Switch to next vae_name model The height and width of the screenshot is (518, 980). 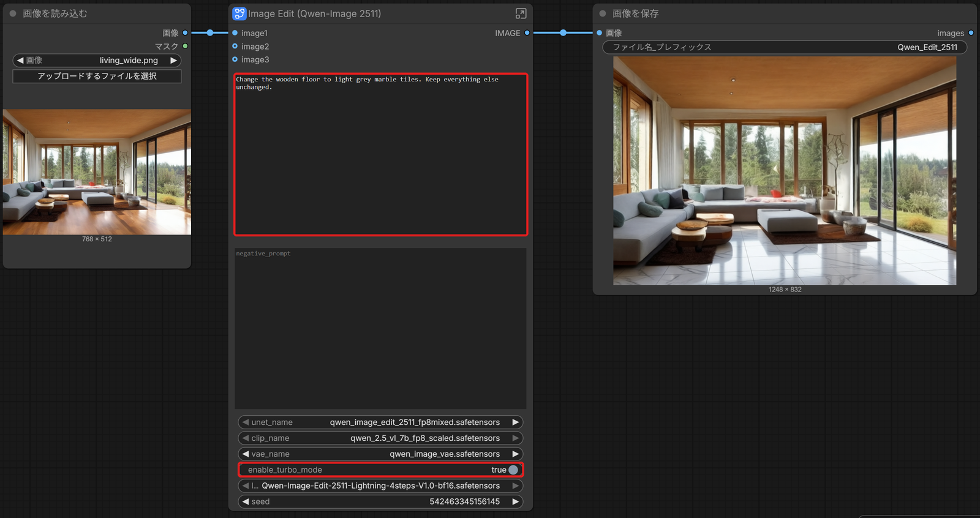(516, 454)
